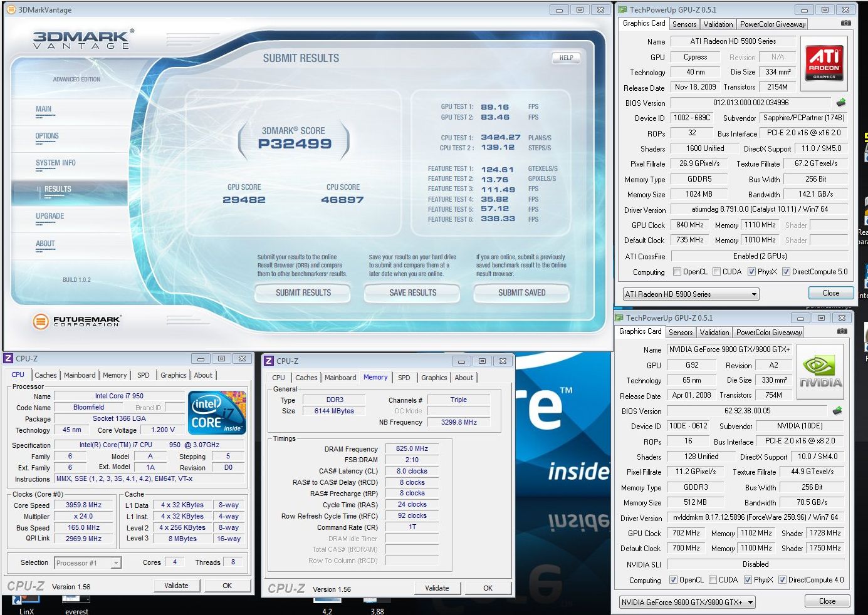Click the 3DMarkVantage title bar icon

(11, 9)
